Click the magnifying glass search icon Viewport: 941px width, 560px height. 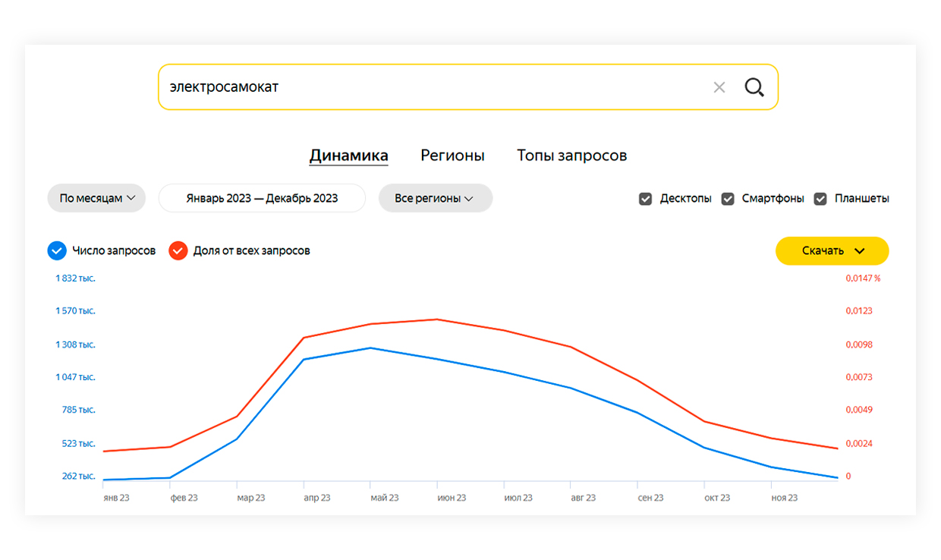point(754,87)
